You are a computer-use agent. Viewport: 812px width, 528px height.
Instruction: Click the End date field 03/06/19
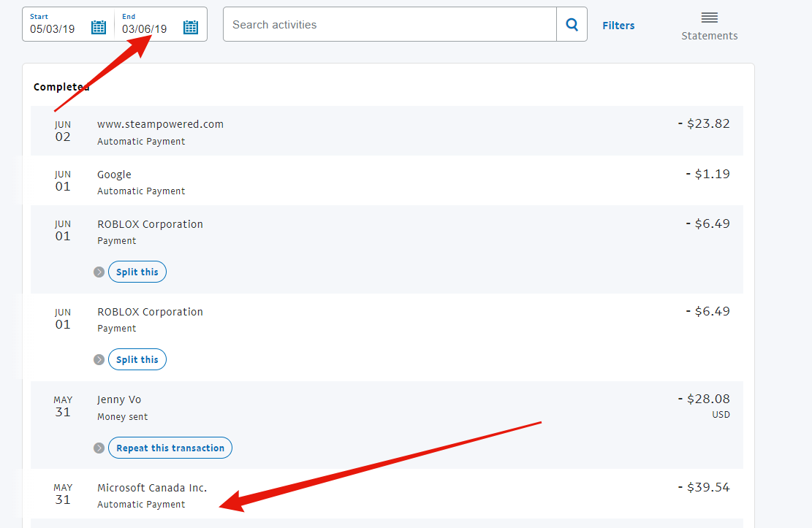point(145,29)
